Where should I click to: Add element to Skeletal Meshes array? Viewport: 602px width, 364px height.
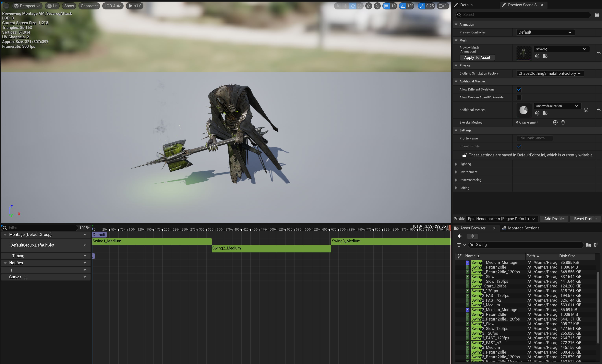(555, 122)
